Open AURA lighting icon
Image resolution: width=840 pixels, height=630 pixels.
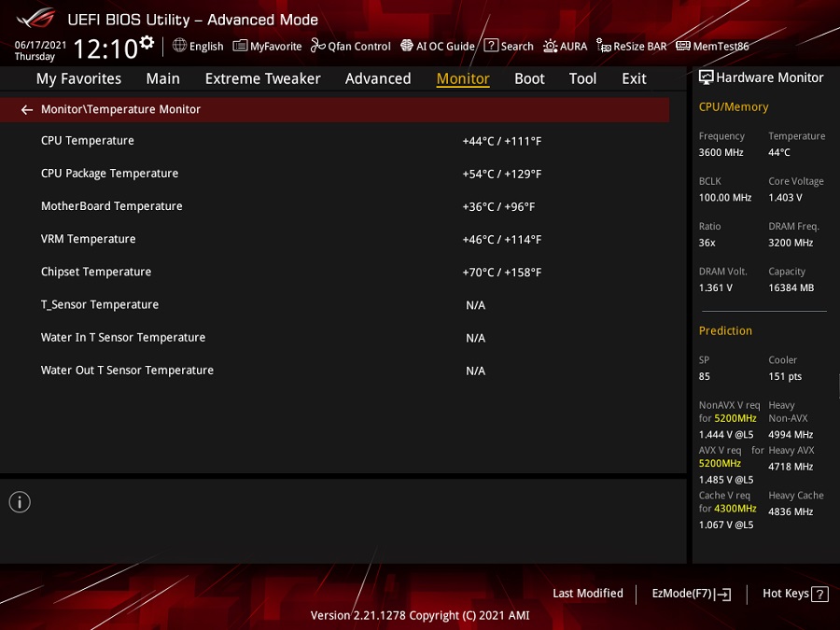click(x=550, y=46)
